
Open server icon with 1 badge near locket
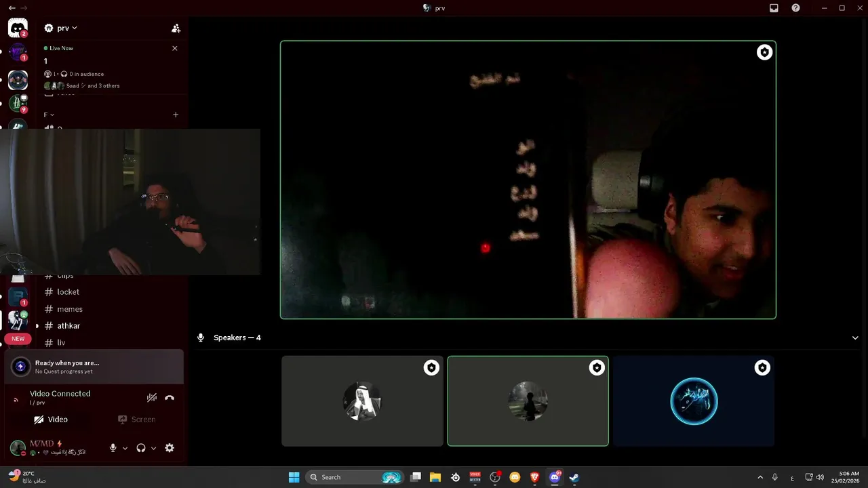pyautogui.click(x=18, y=297)
